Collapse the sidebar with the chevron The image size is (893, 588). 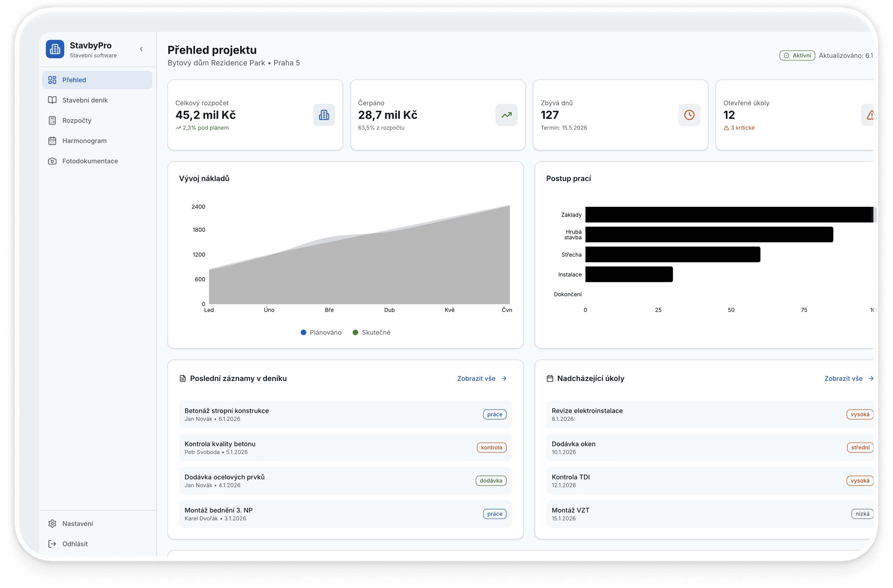click(x=142, y=49)
